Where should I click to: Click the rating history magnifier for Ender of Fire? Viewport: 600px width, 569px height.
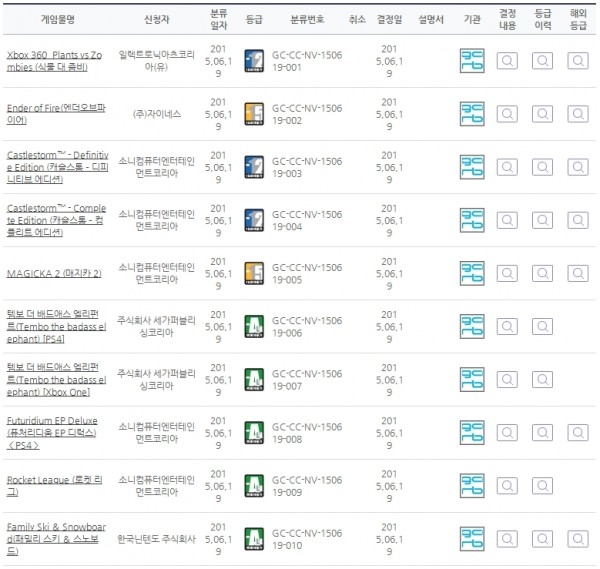click(542, 114)
